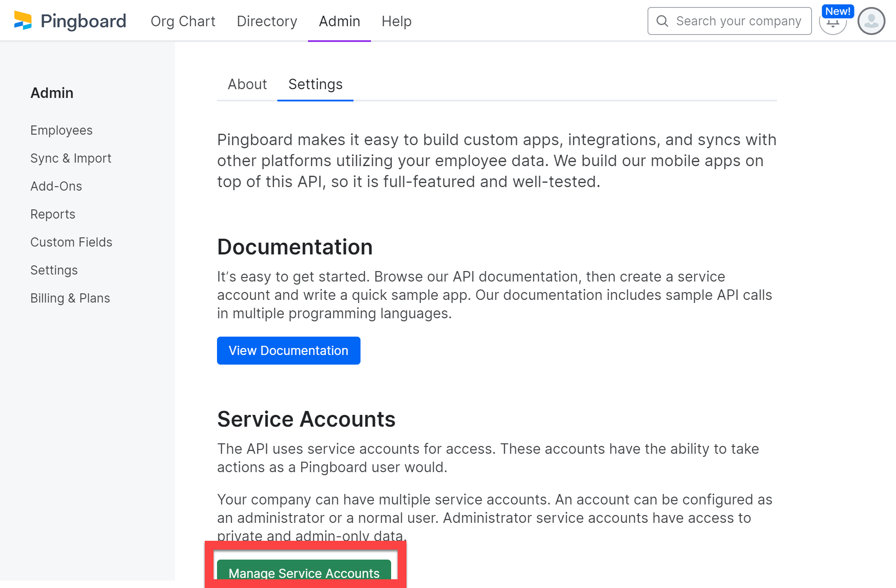The height and width of the screenshot is (588, 896).
Task: Click the search magnifier icon
Action: point(662,21)
